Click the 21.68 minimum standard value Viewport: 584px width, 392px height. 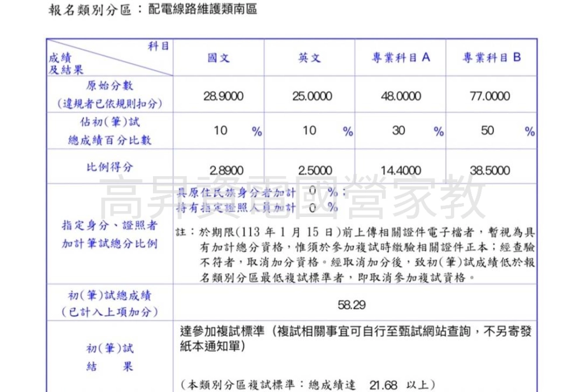(x=383, y=385)
